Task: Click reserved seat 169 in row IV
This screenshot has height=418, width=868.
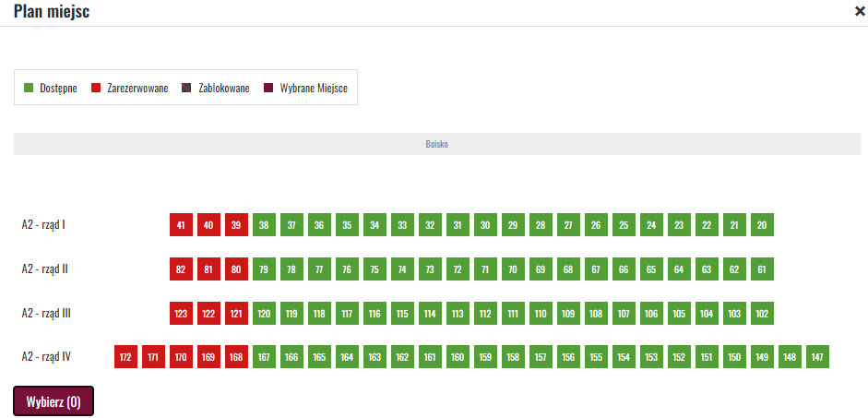Action: click(208, 356)
